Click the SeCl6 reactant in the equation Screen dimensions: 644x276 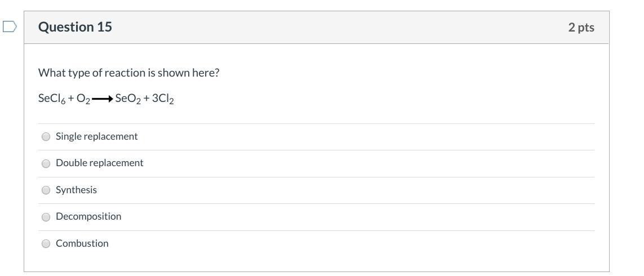pos(52,99)
